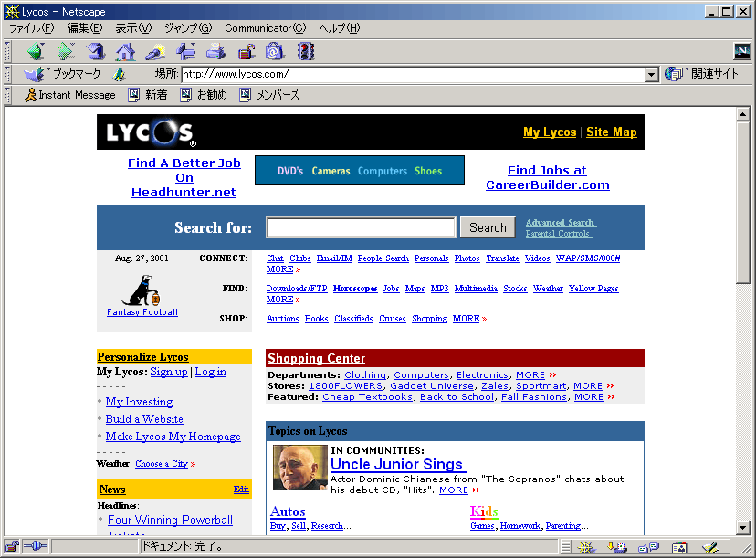The image size is (756, 558).
Task: Click the vertical scrollbar down arrow
Action: 743,527
